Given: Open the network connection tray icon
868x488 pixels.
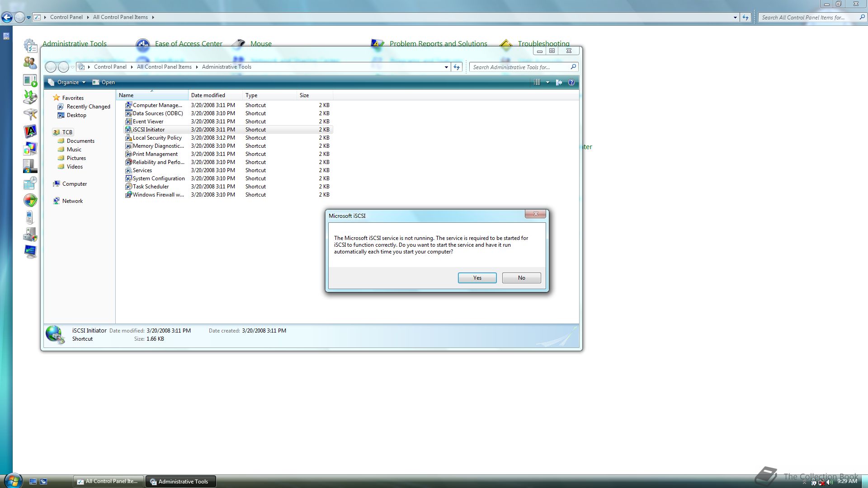Looking at the screenshot, I should tap(821, 482).
